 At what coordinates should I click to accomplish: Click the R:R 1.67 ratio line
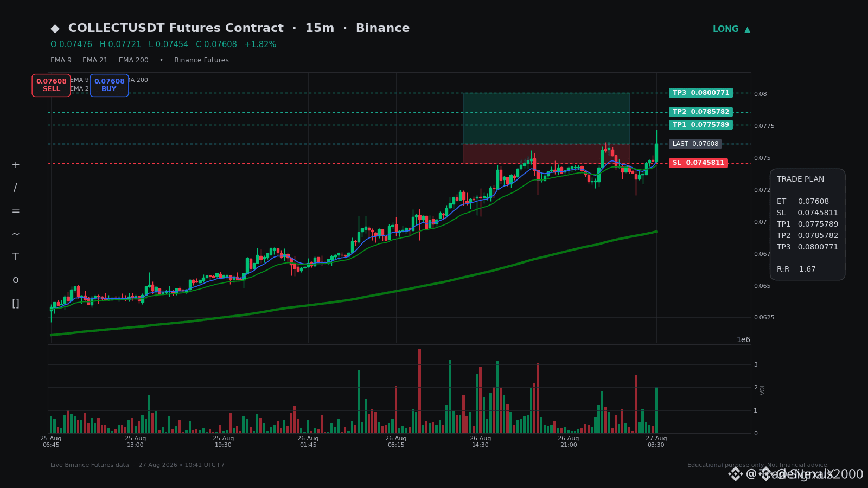796,269
